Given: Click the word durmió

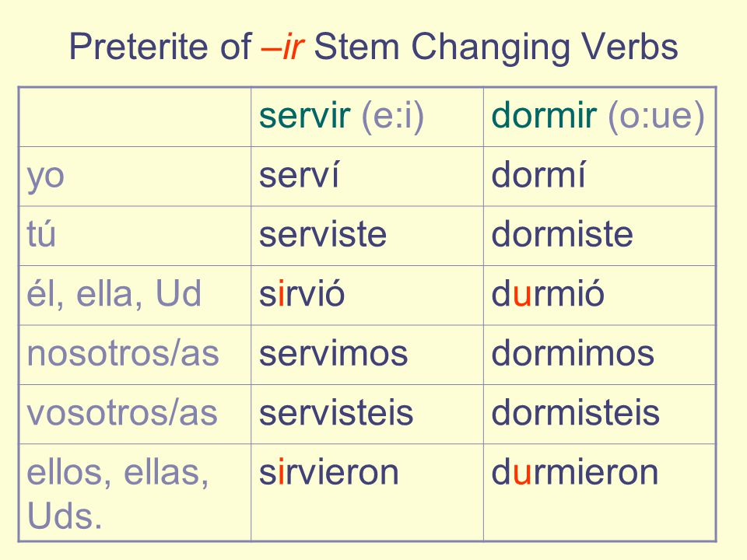Looking at the screenshot, I should (x=548, y=294).
